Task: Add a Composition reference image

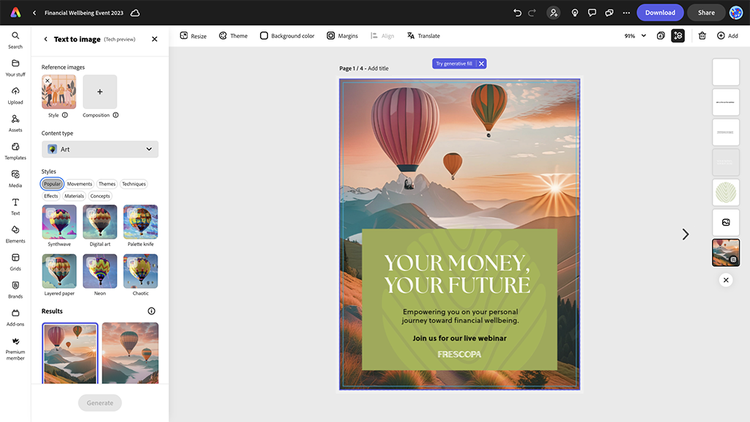Action: (99, 92)
